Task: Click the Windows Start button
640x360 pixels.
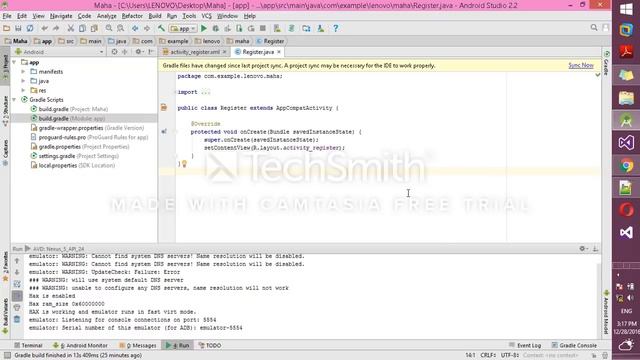Action: tap(626, 9)
